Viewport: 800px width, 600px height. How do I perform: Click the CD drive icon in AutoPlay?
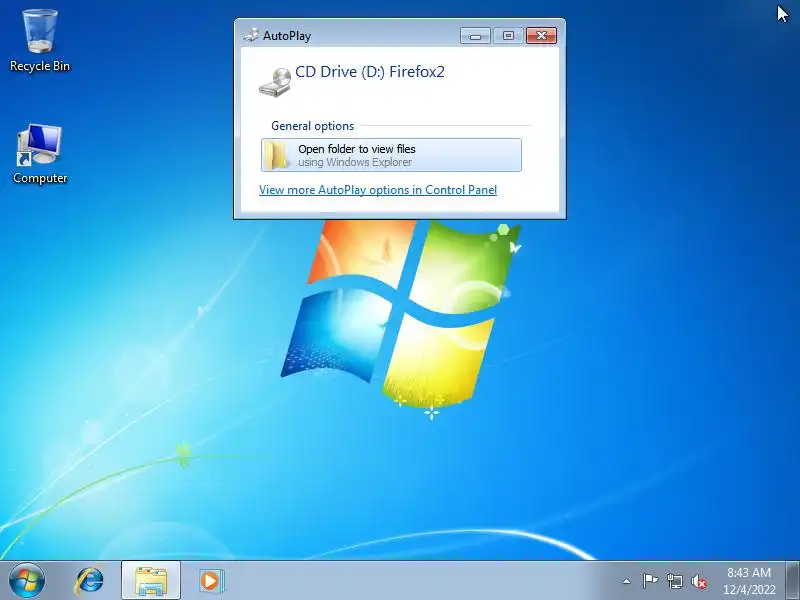click(275, 82)
